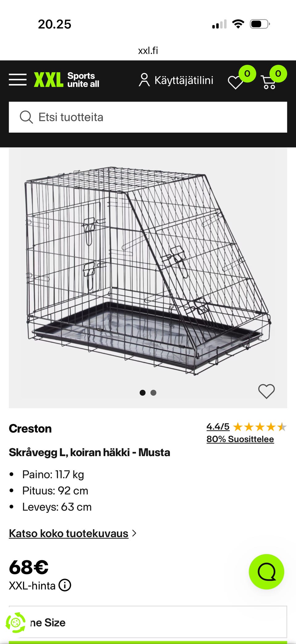This screenshot has height=644, width=296.
Task: Tap the 4.4/5 rating link
Action: click(x=218, y=427)
